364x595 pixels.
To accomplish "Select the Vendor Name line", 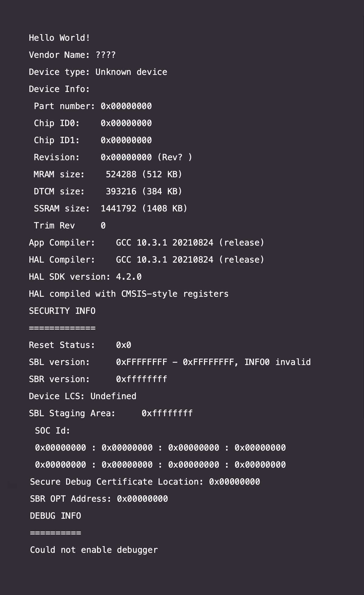I will tap(72, 55).
